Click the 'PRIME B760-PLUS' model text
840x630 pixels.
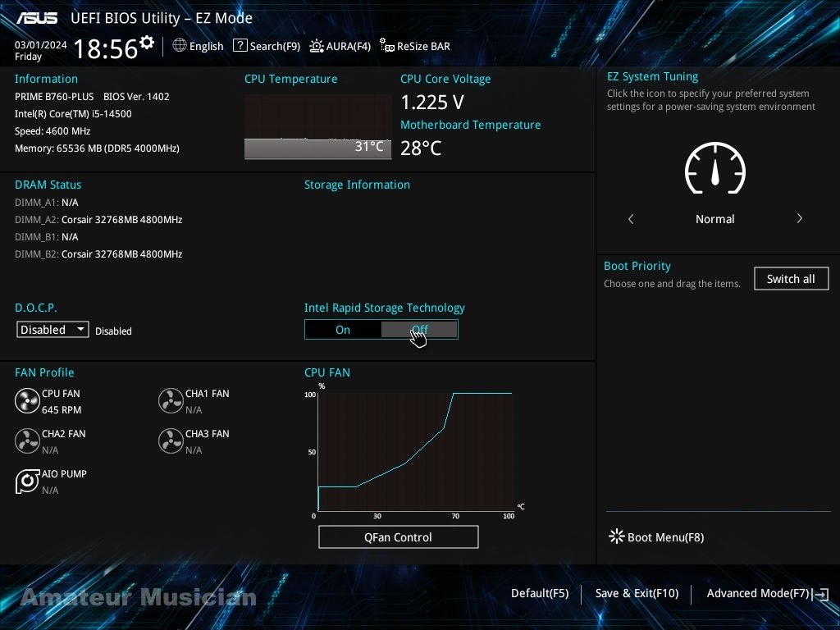point(54,97)
